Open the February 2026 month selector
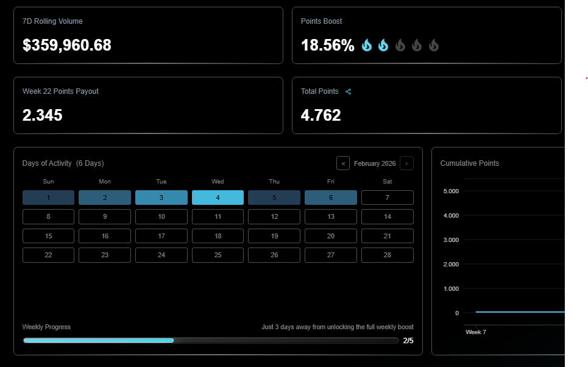This screenshot has height=367, width=588. pyautogui.click(x=374, y=163)
